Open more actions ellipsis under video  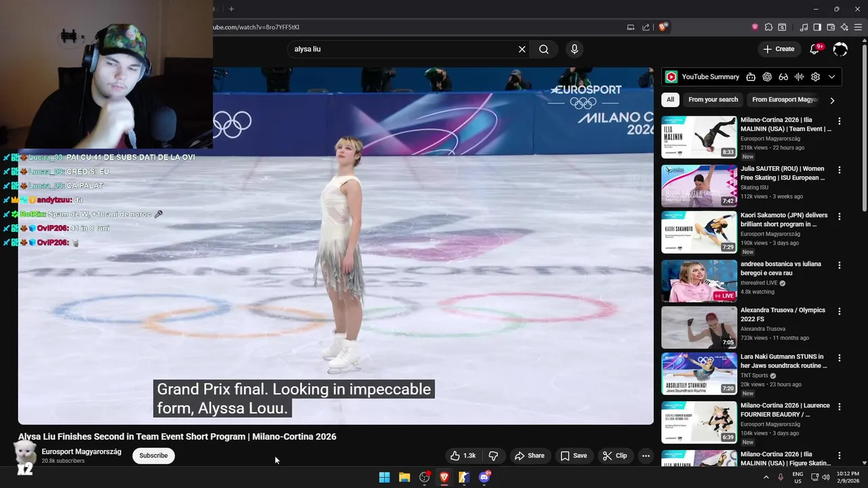click(x=646, y=455)
